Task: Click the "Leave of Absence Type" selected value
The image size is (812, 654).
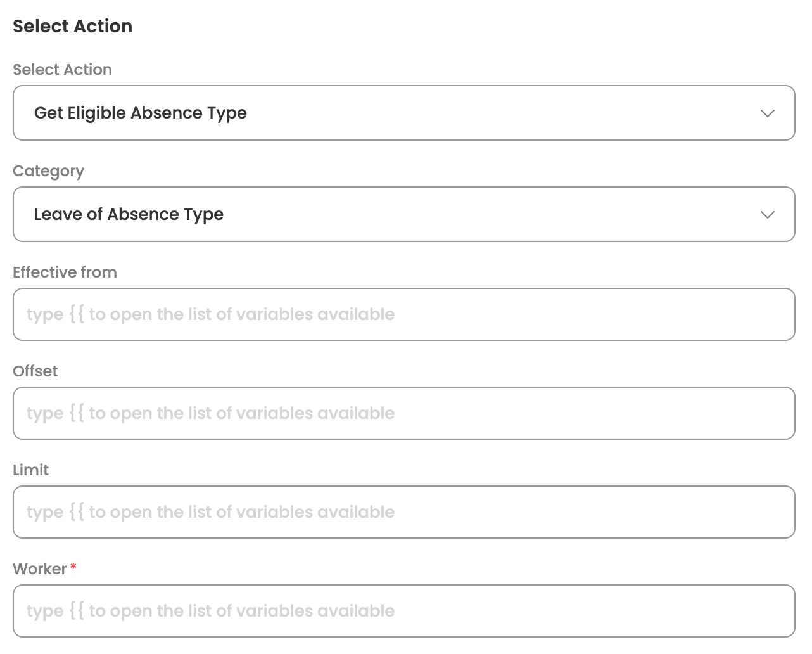Action: 129,214
